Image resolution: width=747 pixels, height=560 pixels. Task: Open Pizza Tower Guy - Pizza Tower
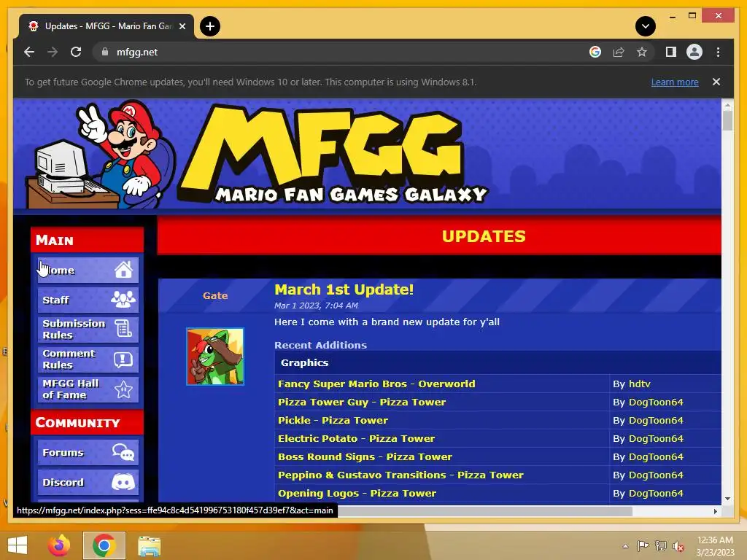pyautogui.click(x=362, y=402)
